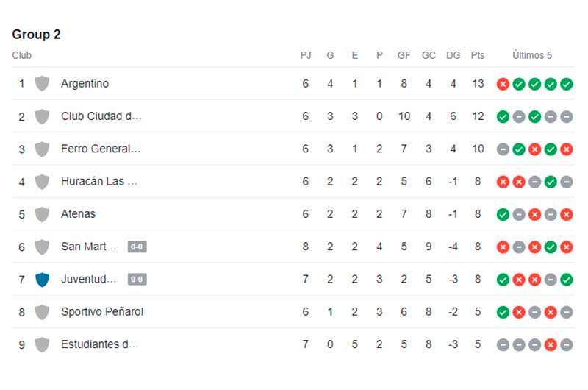Open the Atenas club link
Image resolution: width=588 pixels, height=390 pixels.
click(x=78, y=214)
